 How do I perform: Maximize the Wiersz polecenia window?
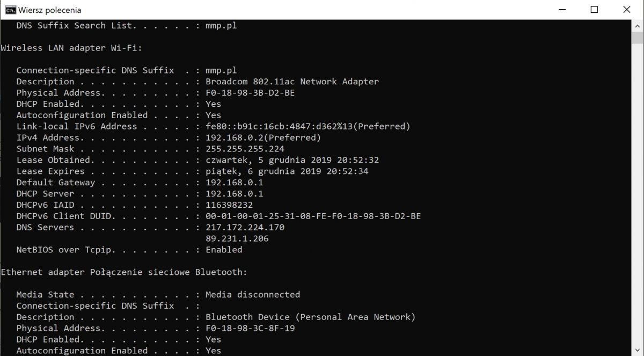coord(594,10)
